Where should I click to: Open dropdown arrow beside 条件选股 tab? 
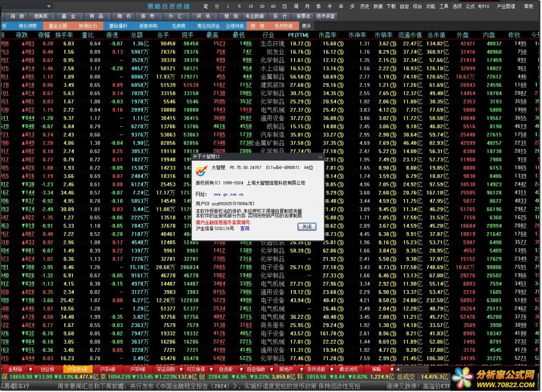pos(332,369)
